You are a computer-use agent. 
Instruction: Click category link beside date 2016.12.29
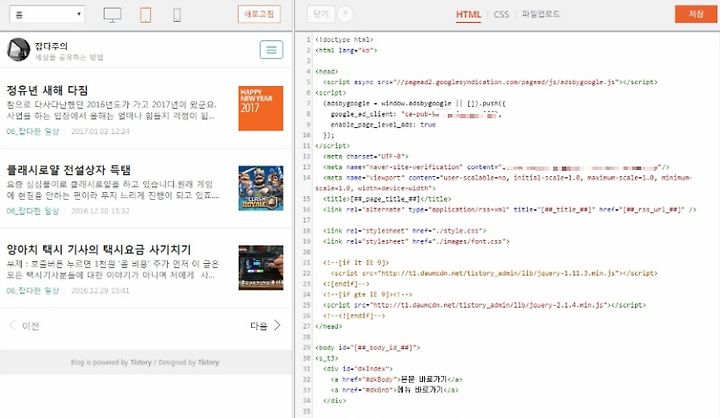click(33, 291)
